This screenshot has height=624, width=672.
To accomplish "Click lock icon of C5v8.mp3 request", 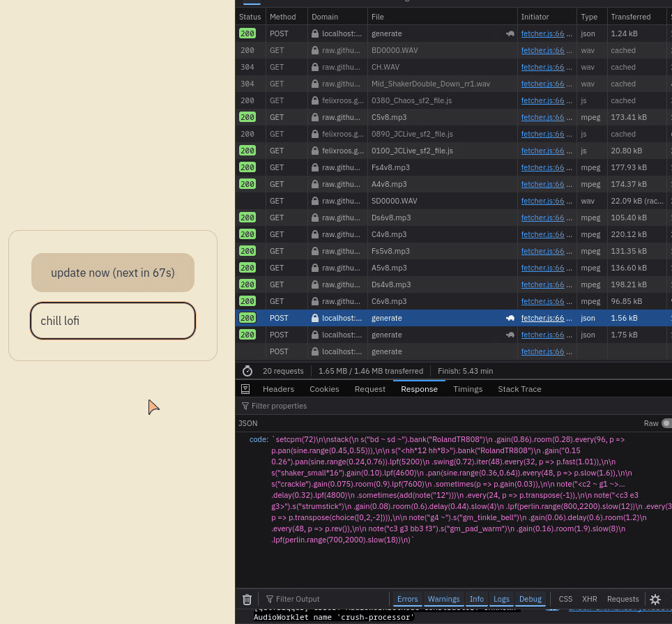I will click(x=316, y=117).
